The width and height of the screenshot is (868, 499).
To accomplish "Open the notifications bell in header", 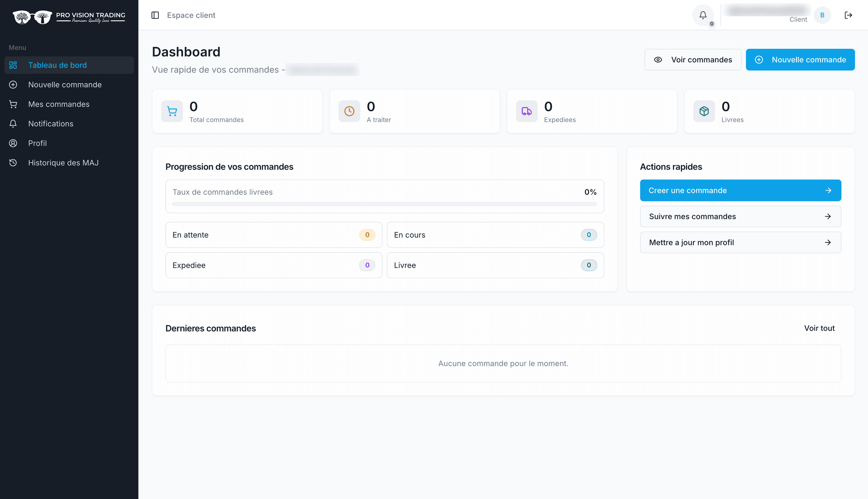I will click(703, 15).
